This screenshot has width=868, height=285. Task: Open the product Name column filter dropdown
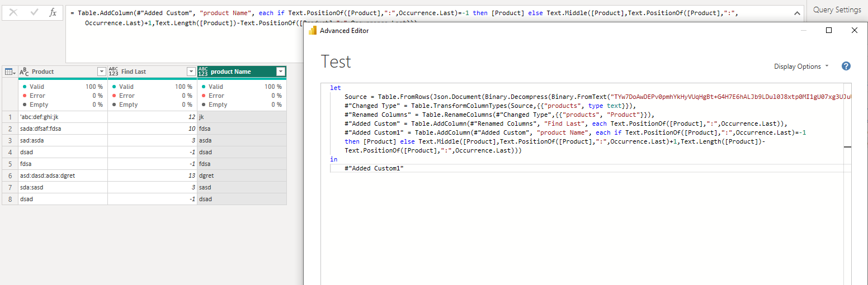pyautogui.click(x=281, y=72)
